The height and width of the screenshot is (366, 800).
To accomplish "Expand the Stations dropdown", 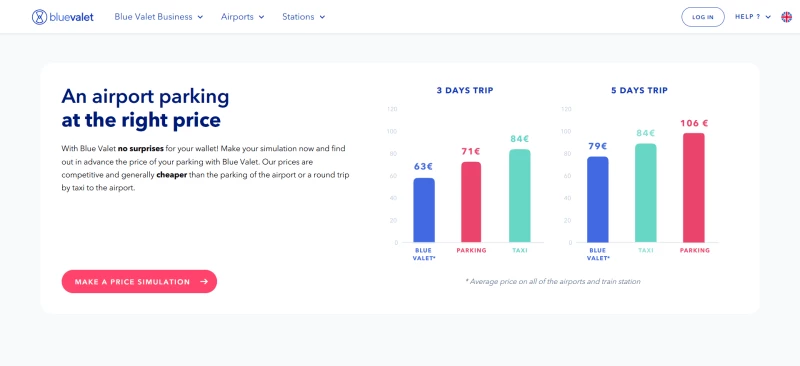I will (304, 17).
